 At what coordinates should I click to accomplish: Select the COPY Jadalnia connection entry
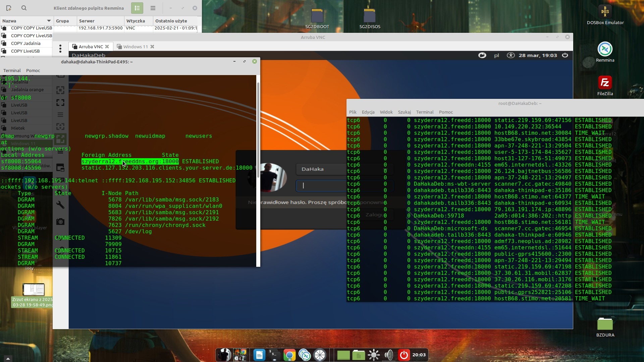(x=25, y=43)
